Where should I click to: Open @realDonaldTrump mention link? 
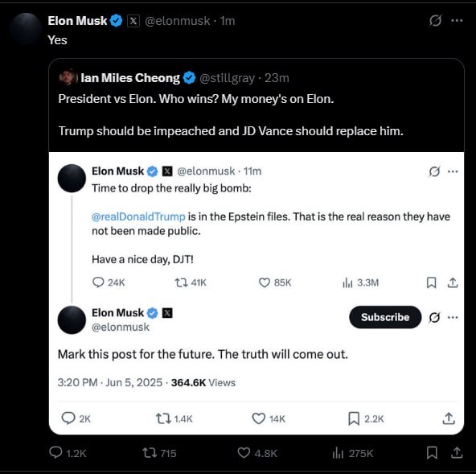138,216
